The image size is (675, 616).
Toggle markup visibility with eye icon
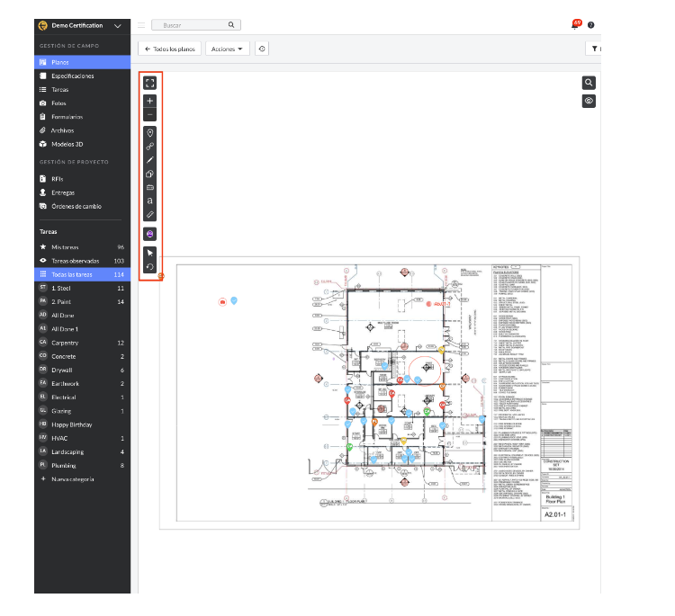click(589, 102)
